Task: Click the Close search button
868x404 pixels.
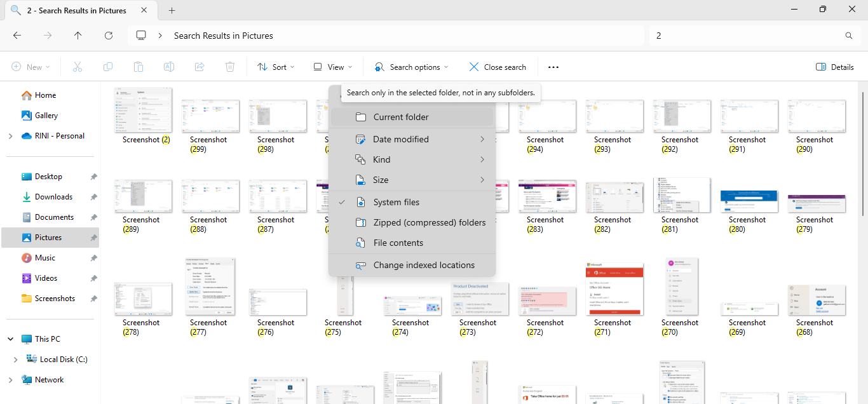Action: [x=497, y=67]
